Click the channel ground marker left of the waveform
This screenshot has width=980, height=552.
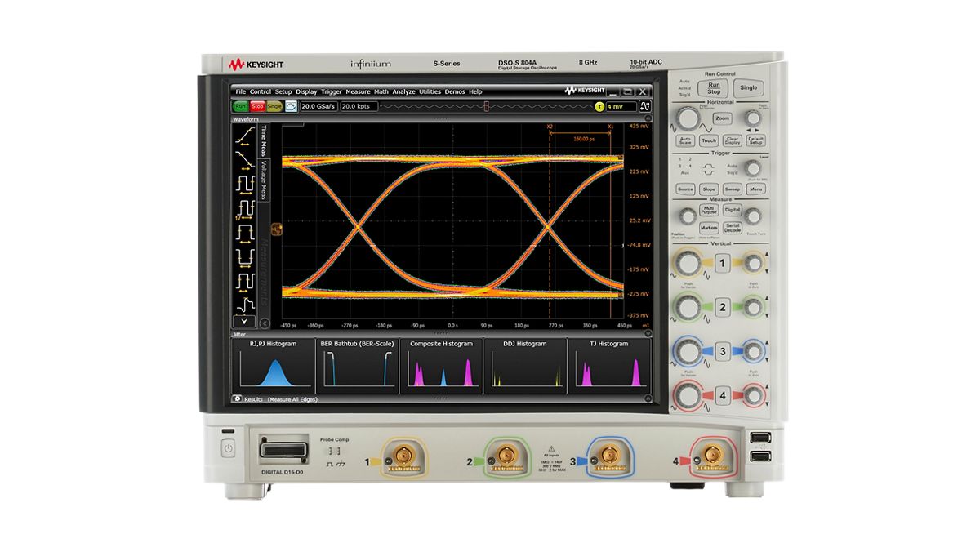pyautogui.click(x=276, y=229)
